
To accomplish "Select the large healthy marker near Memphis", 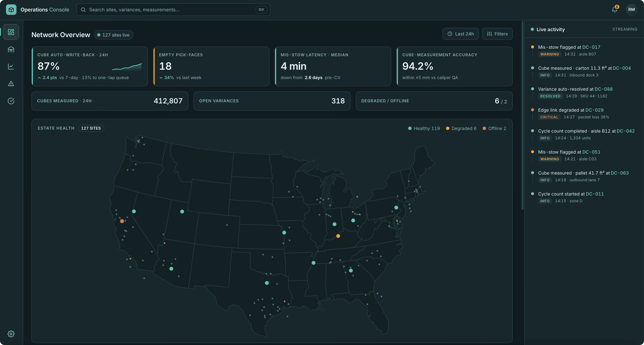I will (x=313, y=263).
